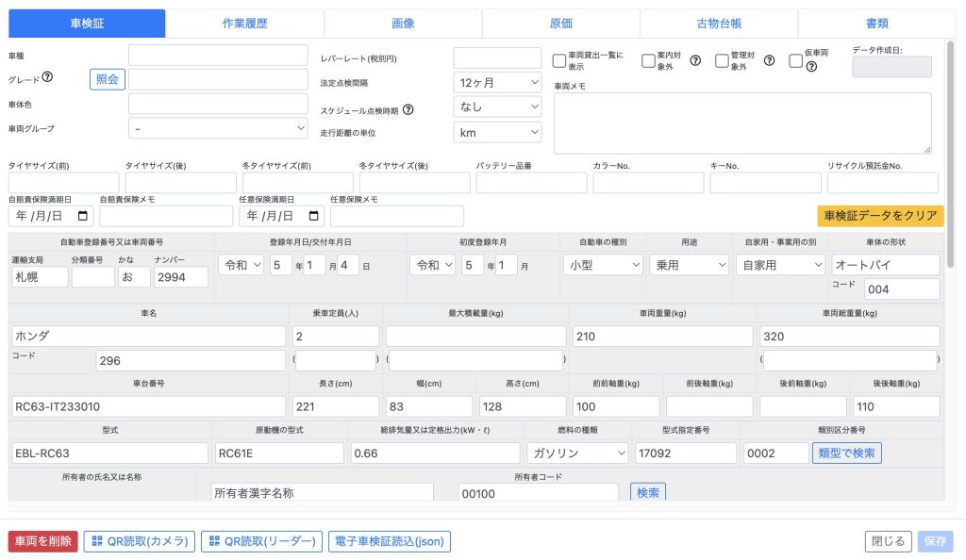Open calendar picker for 自賠責保険満期日

(x=83, y=216)
